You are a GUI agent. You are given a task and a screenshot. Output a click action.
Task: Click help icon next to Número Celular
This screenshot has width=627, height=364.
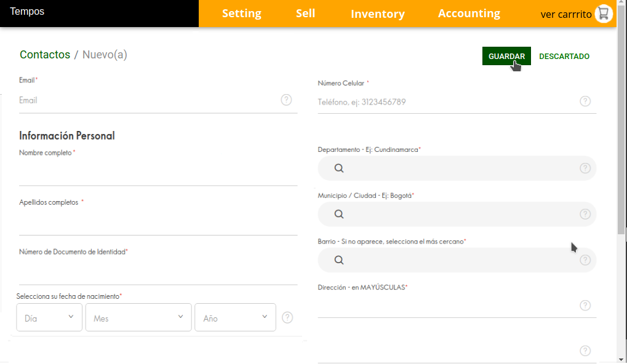pyautogui.click(x=585, y=101)
